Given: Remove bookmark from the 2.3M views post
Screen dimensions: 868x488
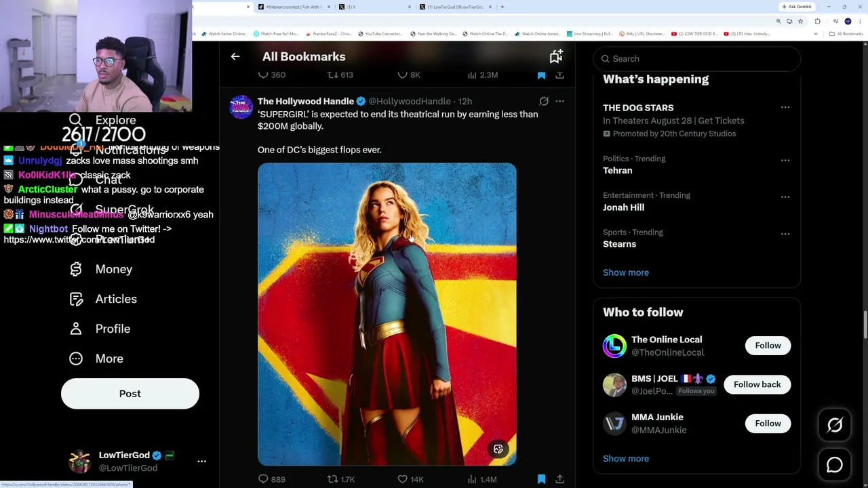Looking at the screenshot, I should point(541,75).
